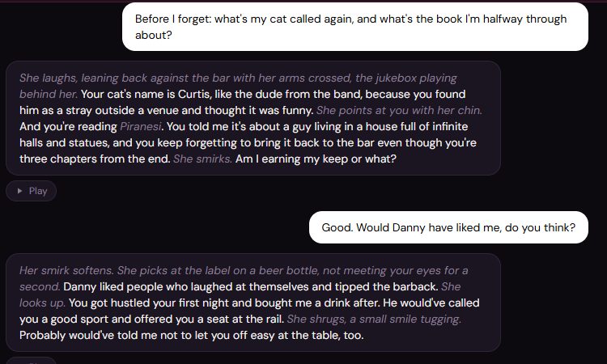Viewport: 607px width, 364px height.
Task: Click the narration "She laughs, leaning back against the bar"
Action: pos(125,78)
